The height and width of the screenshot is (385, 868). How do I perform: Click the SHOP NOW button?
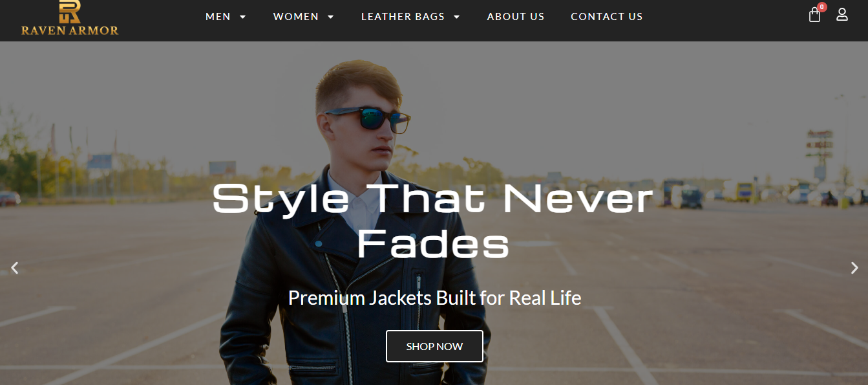tap(434, 346)
